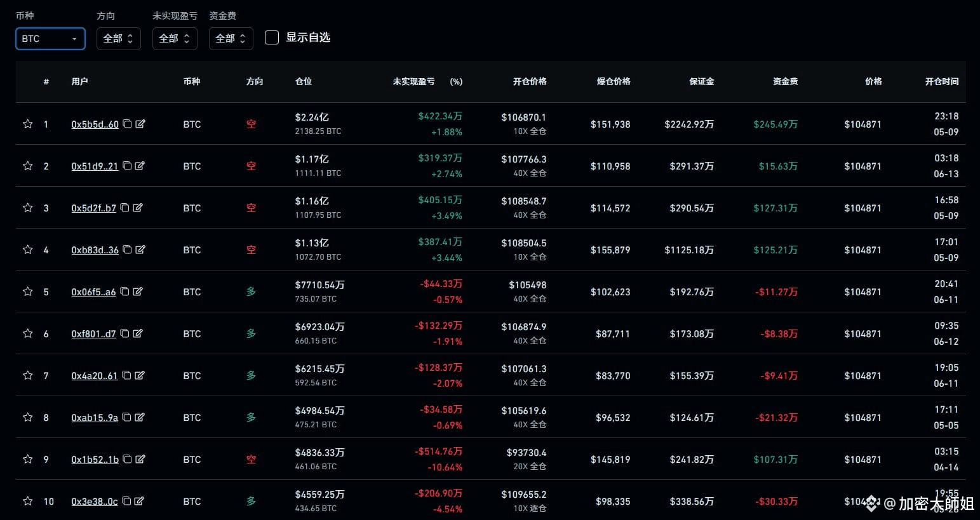Copy address 0xb83d..36 icon
980x520 pixels.
(x=127, y=250)
